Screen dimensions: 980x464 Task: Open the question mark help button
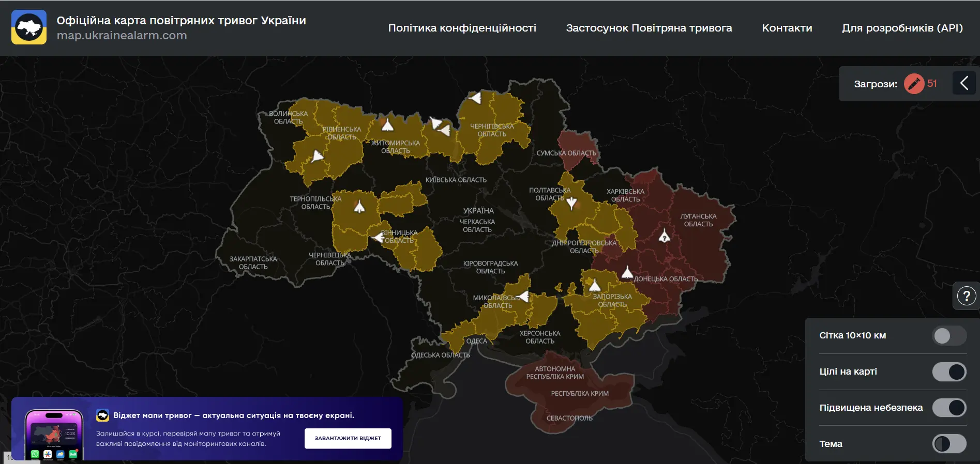[966, 296]
